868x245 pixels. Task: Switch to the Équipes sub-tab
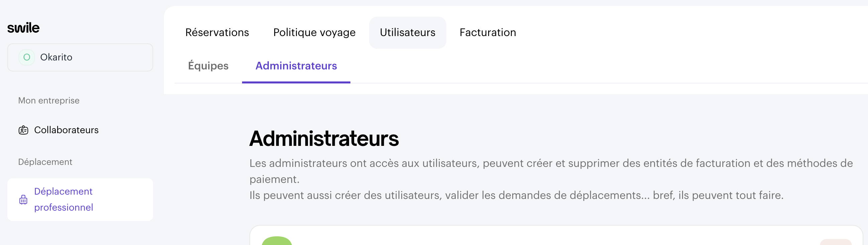pos(208,66)
